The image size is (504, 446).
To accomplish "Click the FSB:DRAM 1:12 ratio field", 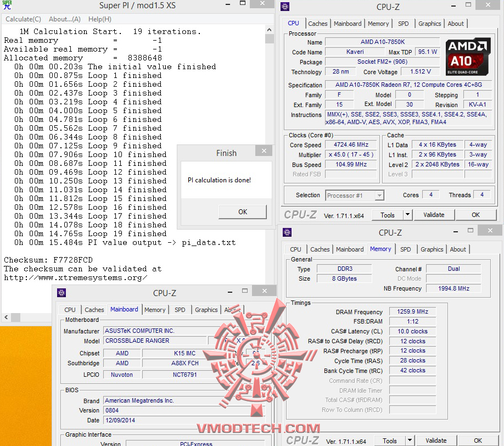I will (412, 321).
